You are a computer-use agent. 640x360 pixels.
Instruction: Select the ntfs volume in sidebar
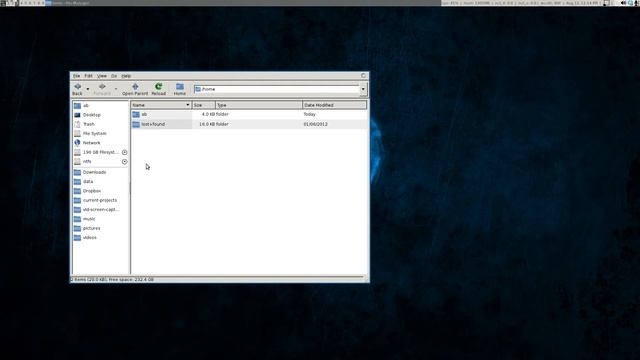[x=97, y=162]
